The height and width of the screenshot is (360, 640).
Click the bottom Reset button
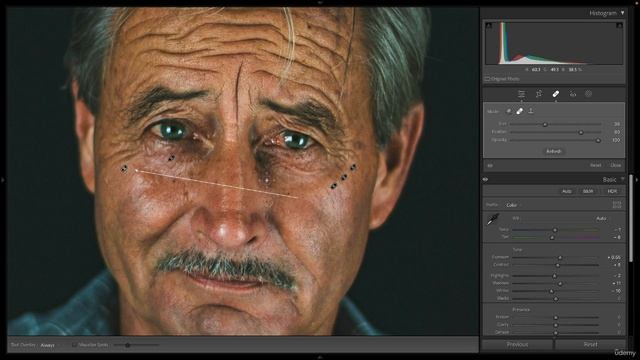(590, 344)
